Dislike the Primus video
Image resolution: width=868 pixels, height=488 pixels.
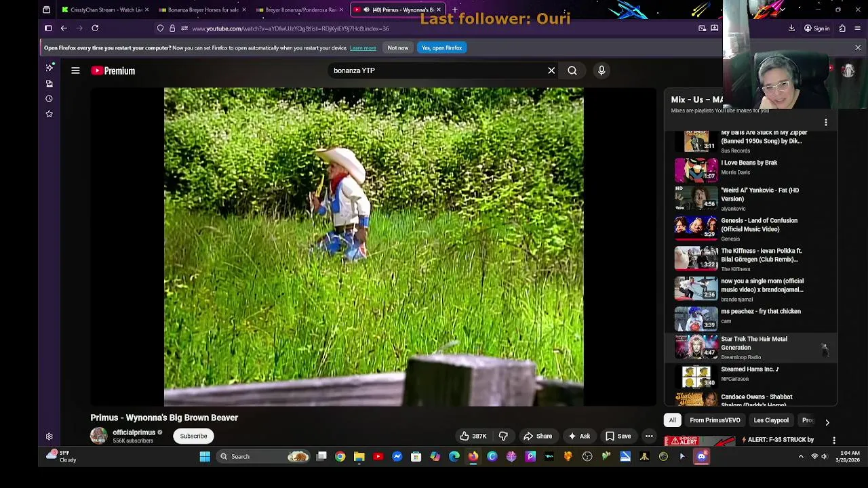(x=503, y=436)
